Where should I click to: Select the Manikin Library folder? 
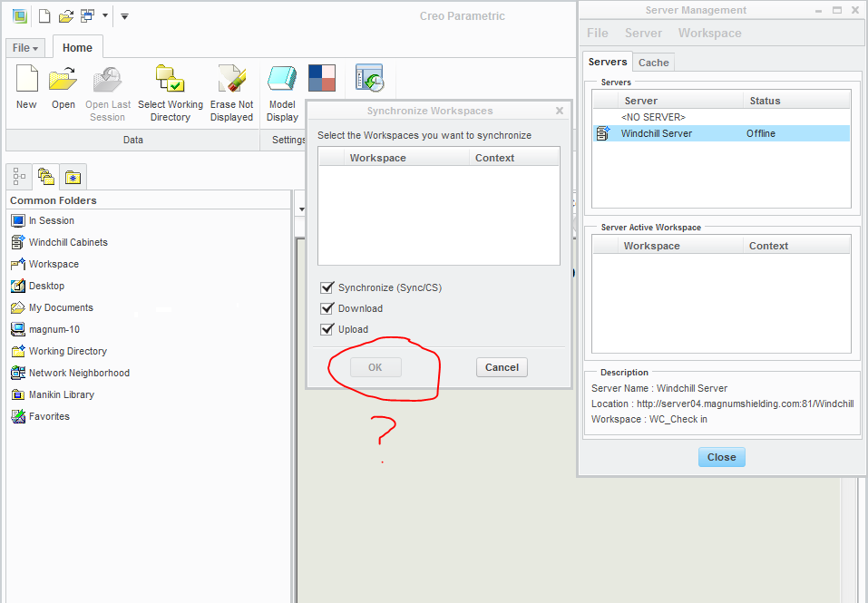pyautogui.click(x=53, y=394)
